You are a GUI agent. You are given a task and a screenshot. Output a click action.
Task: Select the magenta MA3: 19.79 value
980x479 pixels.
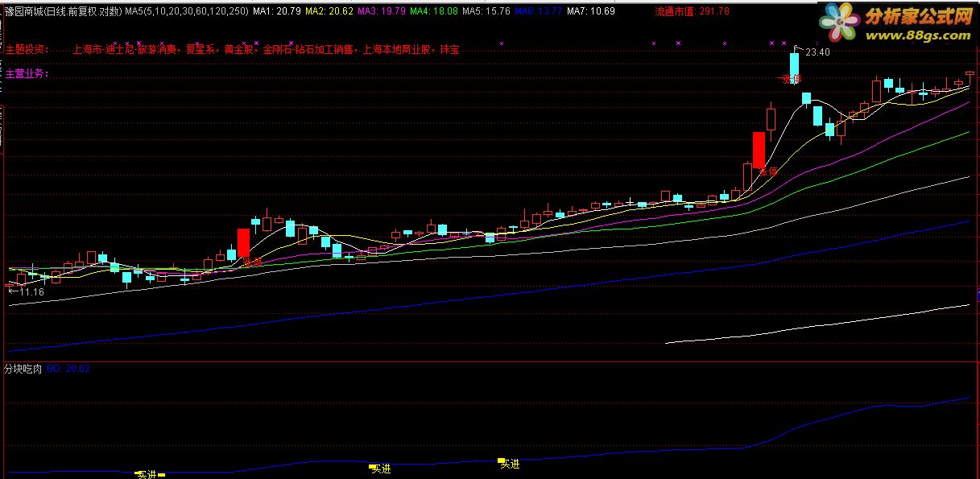pos(382,11)
